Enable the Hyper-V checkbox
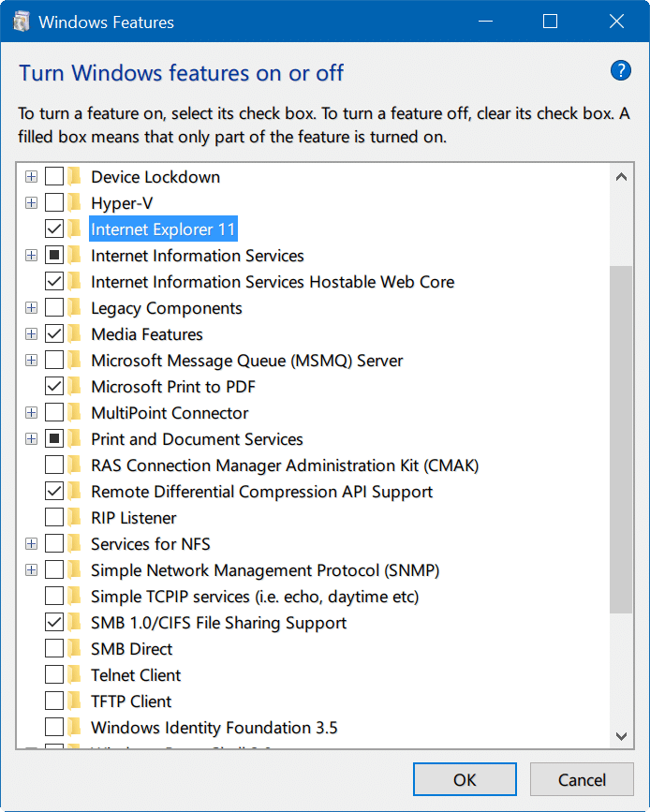 point(54,203)
